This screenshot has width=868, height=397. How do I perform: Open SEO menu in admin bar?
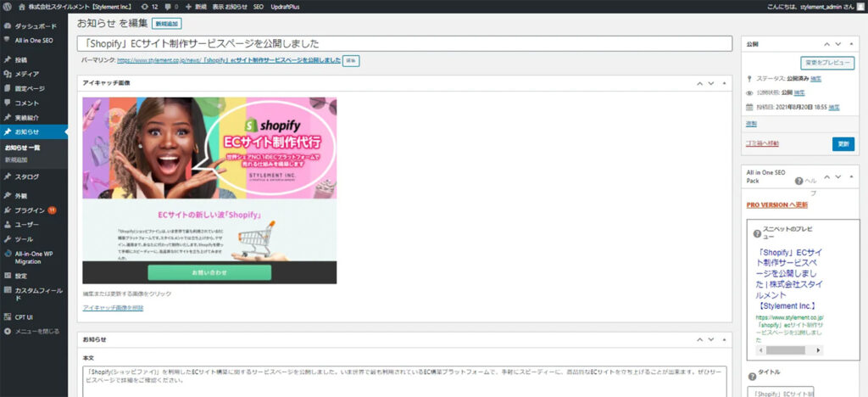(259, 7)
